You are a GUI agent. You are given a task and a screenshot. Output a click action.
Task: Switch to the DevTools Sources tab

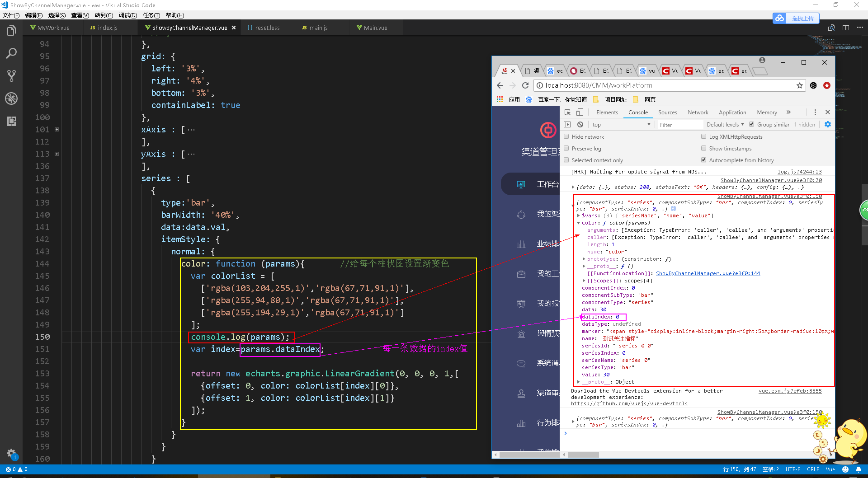(x=667, y=112)
